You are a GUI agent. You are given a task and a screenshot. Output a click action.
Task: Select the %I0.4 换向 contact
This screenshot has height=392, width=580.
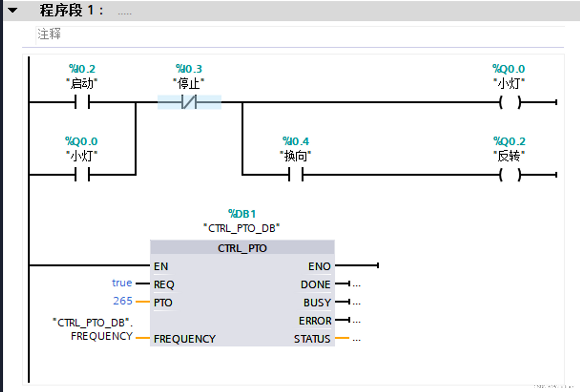296,174
